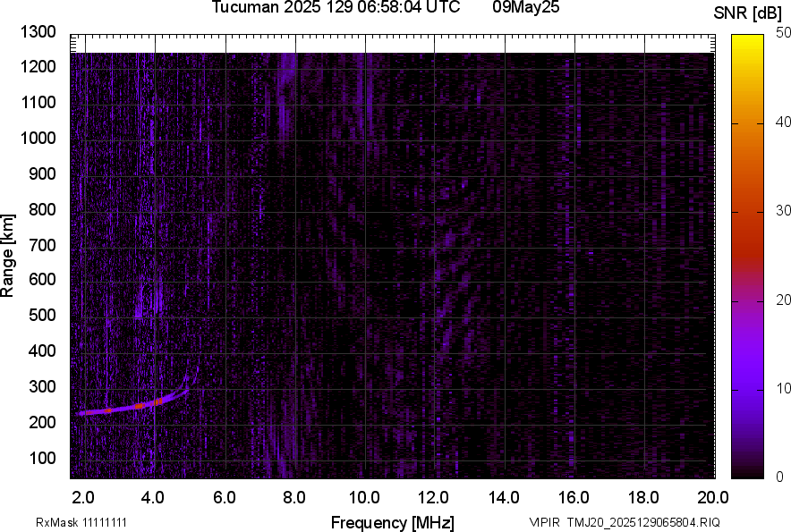Click the frequency tick label '20.0'

[713, 498]
